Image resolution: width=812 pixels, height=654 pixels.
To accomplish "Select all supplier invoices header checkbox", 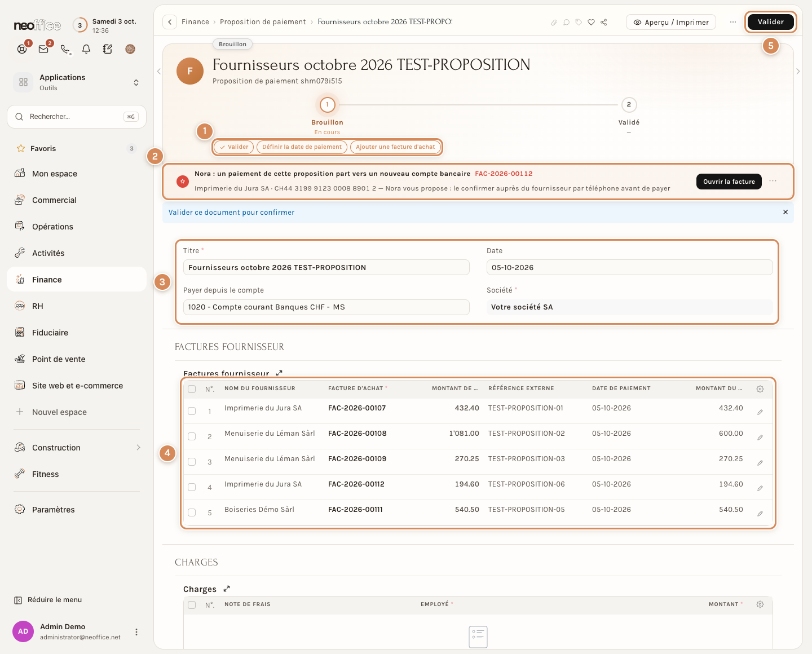I will point(192,389).
